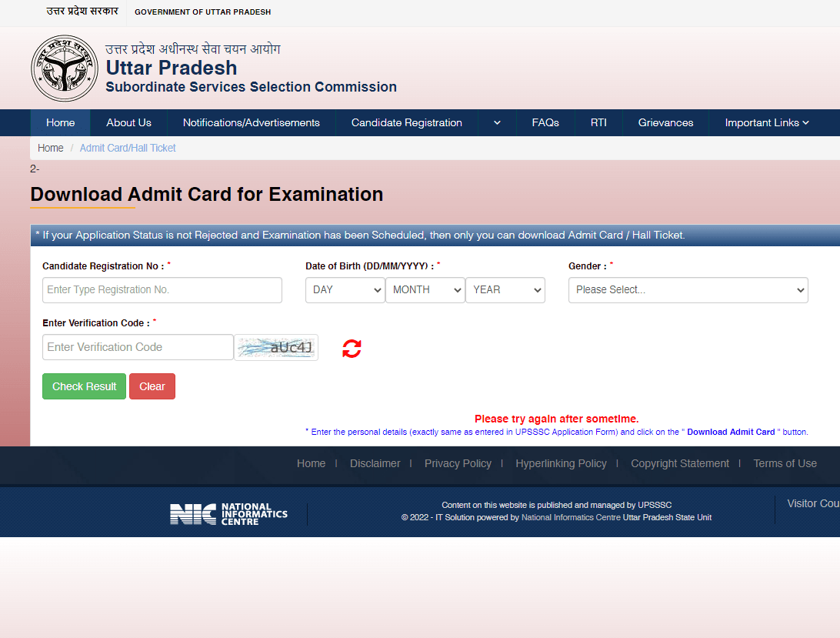The width and height of the screenshot is (840, 638).
Task: Open the Privacy Policy footer link
Action: [458, 463]
